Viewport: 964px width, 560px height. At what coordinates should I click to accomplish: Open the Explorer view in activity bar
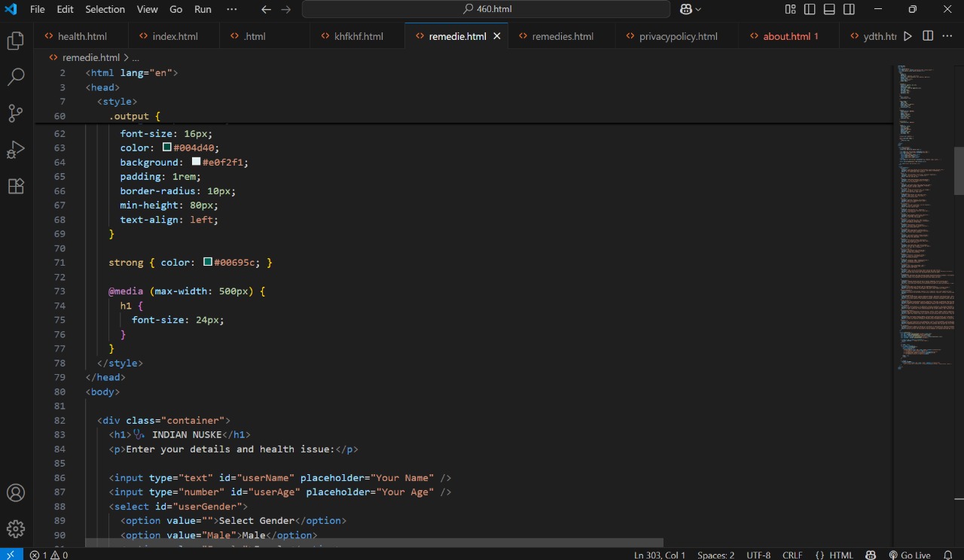(x=16, y=41)
